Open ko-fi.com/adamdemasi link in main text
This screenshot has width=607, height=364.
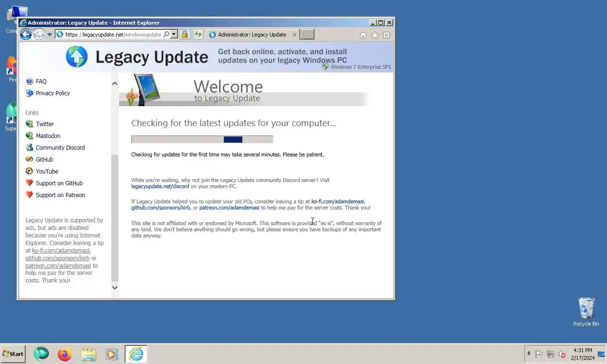338,201
